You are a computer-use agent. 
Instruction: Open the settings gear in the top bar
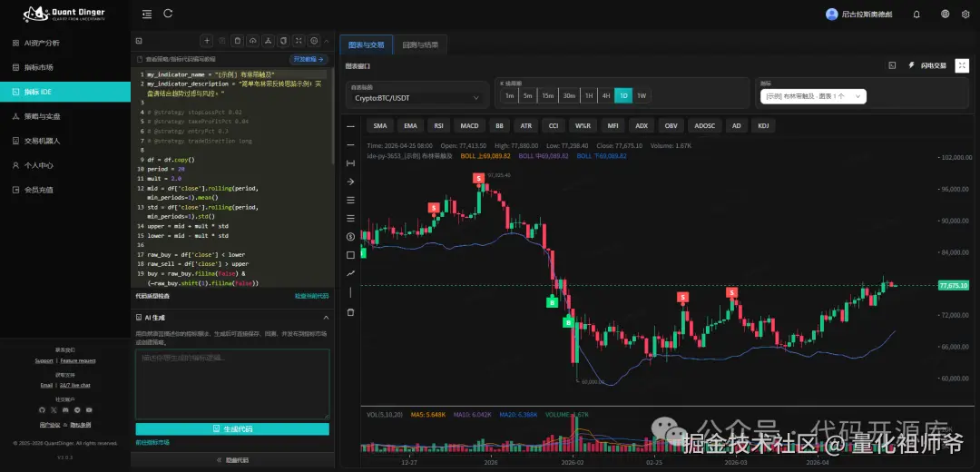(x=965, y=14)
